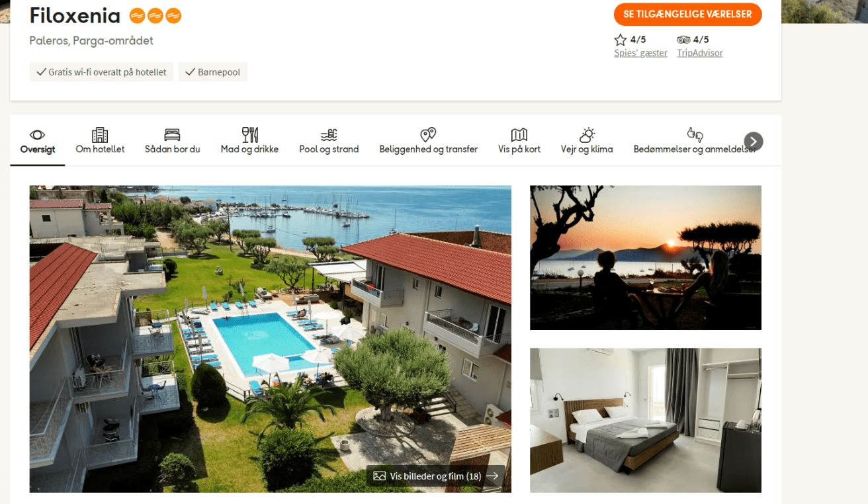
Task: Click the thumbs icon Bedømmelser og anmeldelser
Action: pos(695,135)
